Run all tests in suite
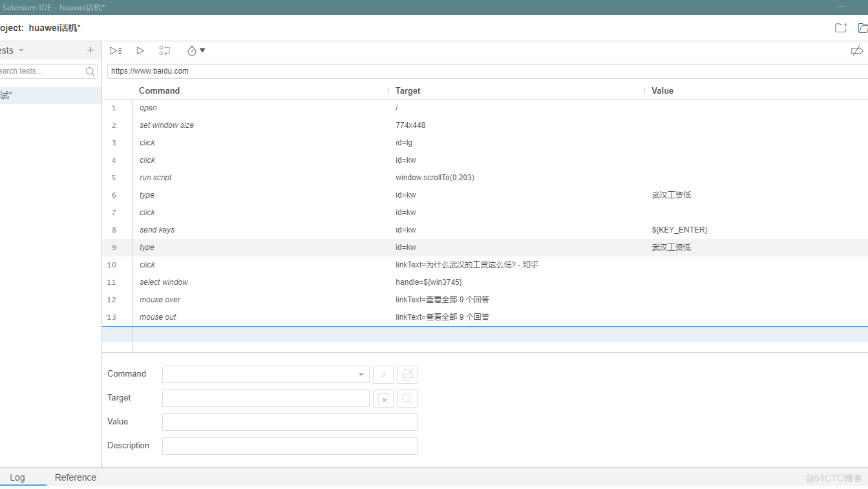This screenshot has height=489, width=868. [x=116, y=50]
